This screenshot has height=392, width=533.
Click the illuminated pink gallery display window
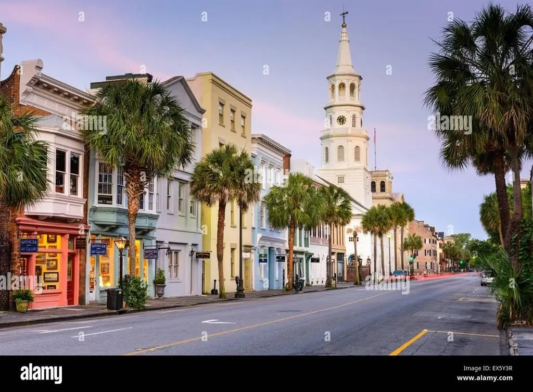(x=49, y=261)
